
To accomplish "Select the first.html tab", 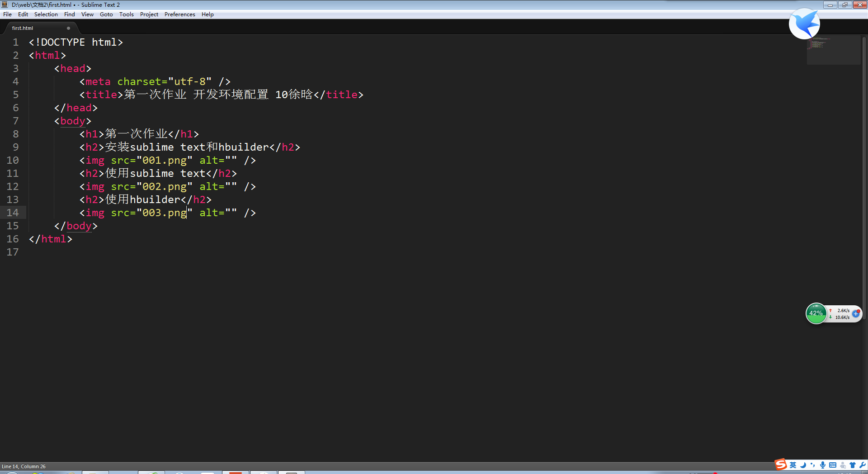I will 23,28.
